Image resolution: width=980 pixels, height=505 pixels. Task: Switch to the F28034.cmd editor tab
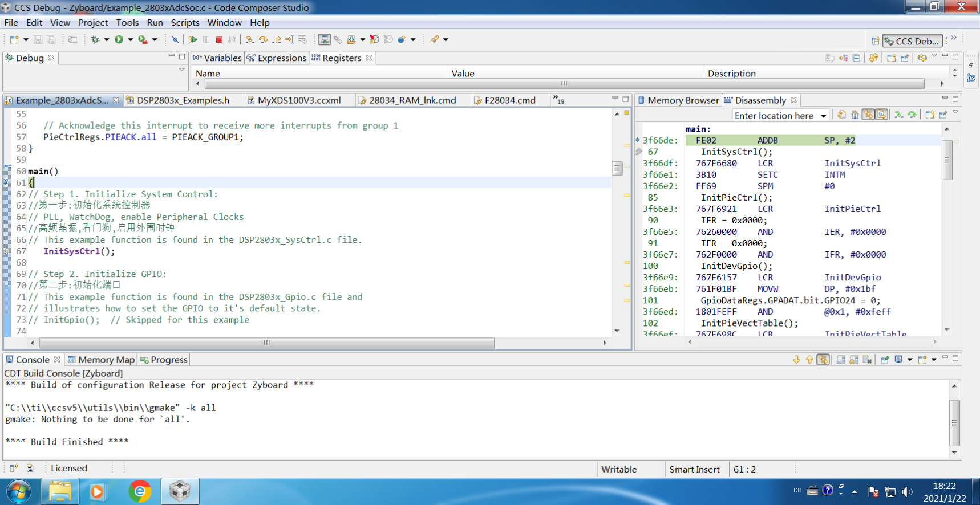pyautogui.click(x=509, y=100)
